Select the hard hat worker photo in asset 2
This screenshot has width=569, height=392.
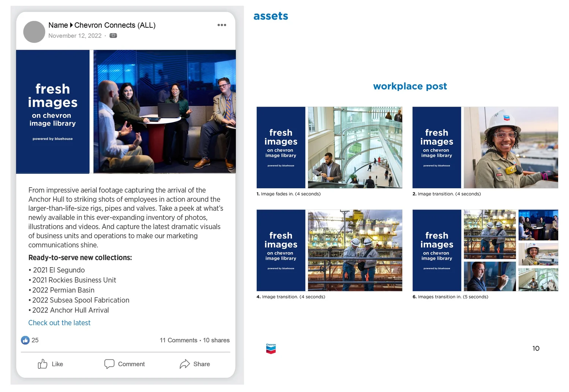coord(511,147)
